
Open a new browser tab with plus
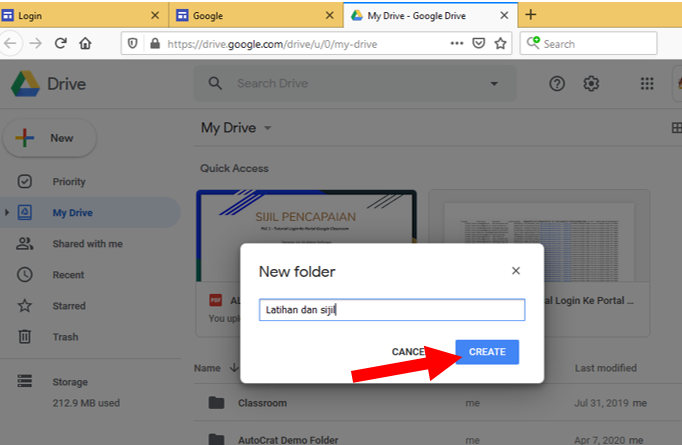[531, 15]
